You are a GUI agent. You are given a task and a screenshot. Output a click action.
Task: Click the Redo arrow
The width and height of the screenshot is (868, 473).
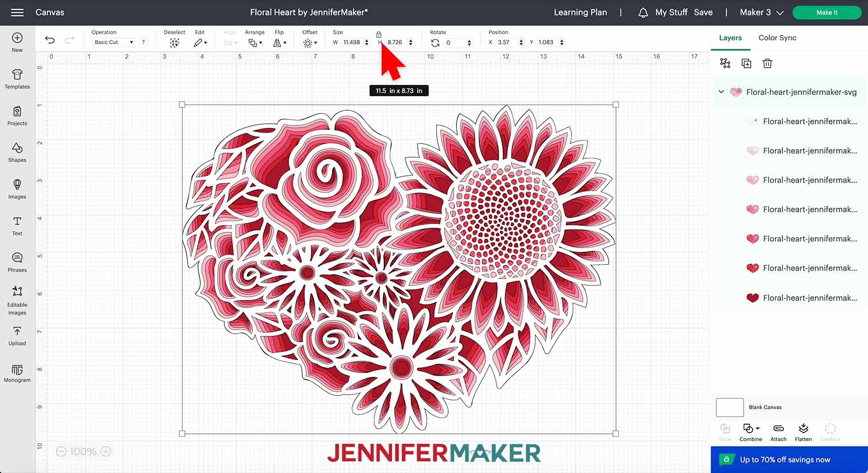click(69, 40)
